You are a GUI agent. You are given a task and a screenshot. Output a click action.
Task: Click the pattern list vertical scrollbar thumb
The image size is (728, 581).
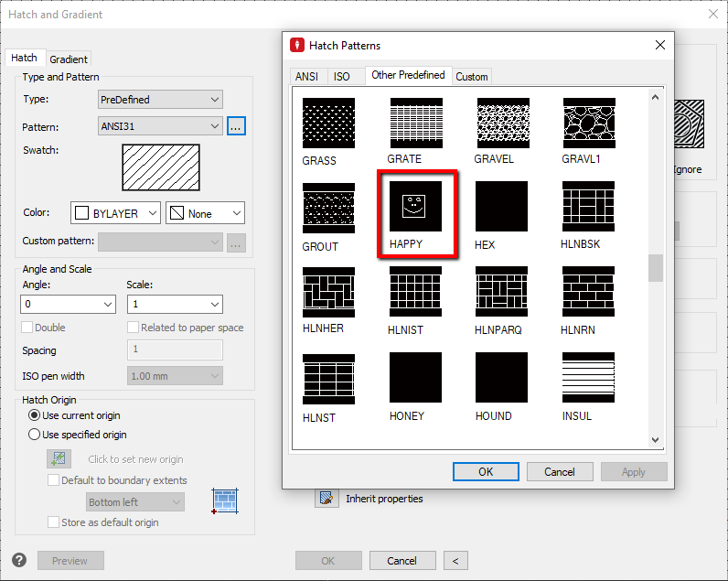[655, 268]
